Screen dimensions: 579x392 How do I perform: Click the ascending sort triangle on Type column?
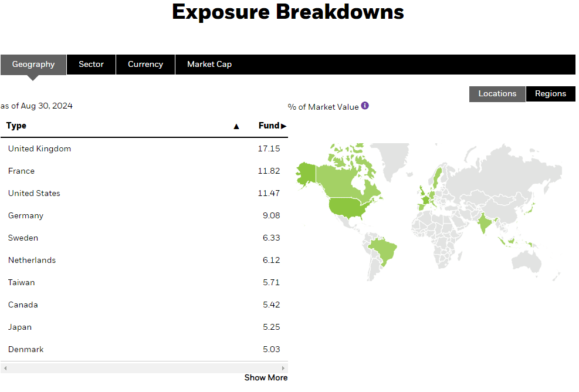[x=236, y=126]
